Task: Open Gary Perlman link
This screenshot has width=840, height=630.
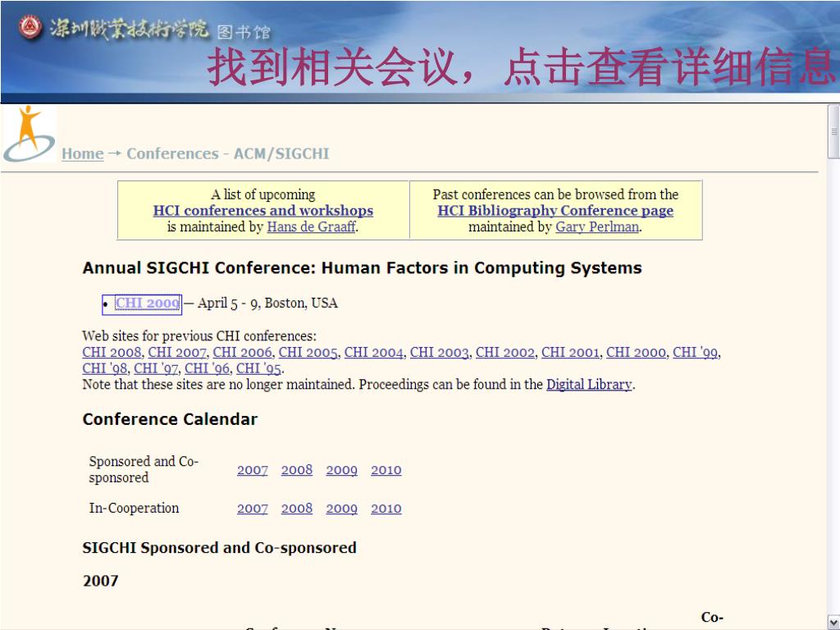Action: coord(597,226)
